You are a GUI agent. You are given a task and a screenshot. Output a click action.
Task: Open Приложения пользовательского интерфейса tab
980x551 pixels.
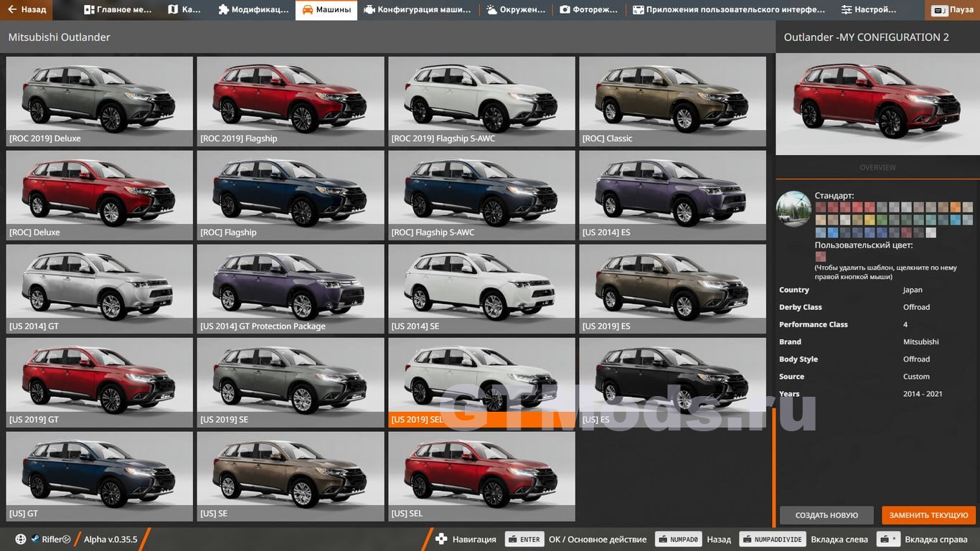tap(727, 10)
